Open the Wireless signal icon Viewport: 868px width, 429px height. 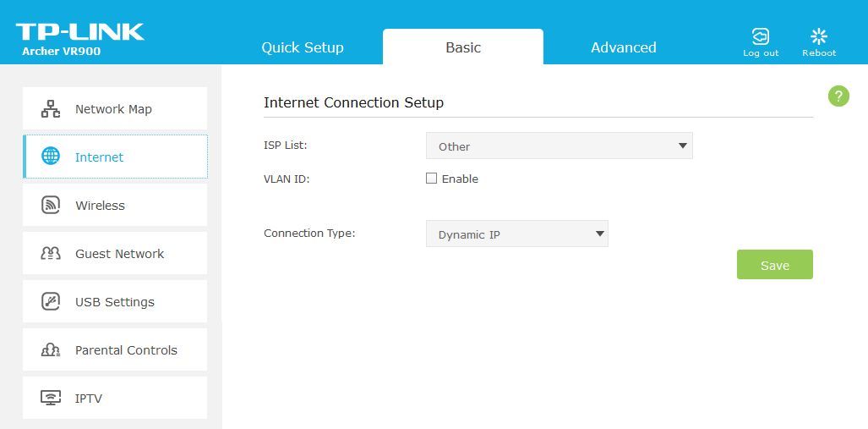click(51, 205)
